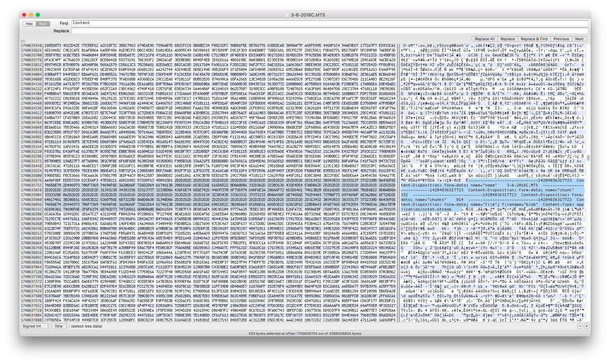The height and width of the screenshot is (364, 610).
Task: Click the plus button in data inspector
Action: coord(586,326)
